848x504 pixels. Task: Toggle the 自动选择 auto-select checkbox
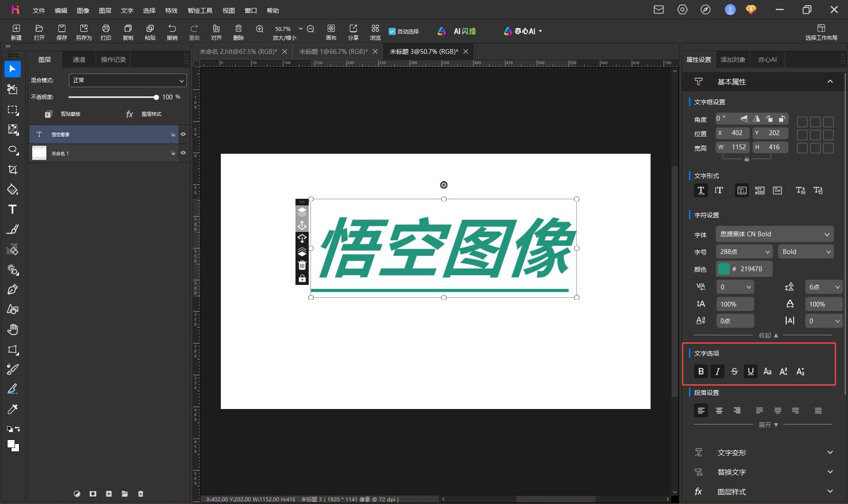(392, 31)
